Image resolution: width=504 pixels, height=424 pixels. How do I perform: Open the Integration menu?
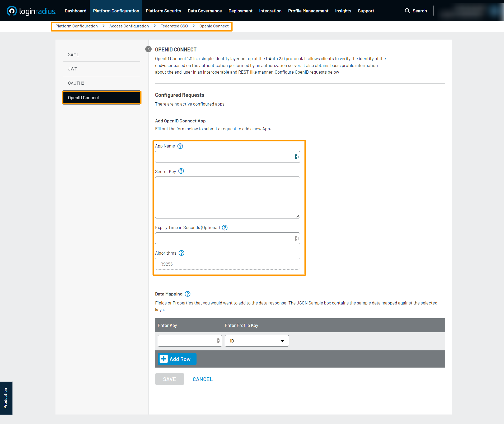270,11
